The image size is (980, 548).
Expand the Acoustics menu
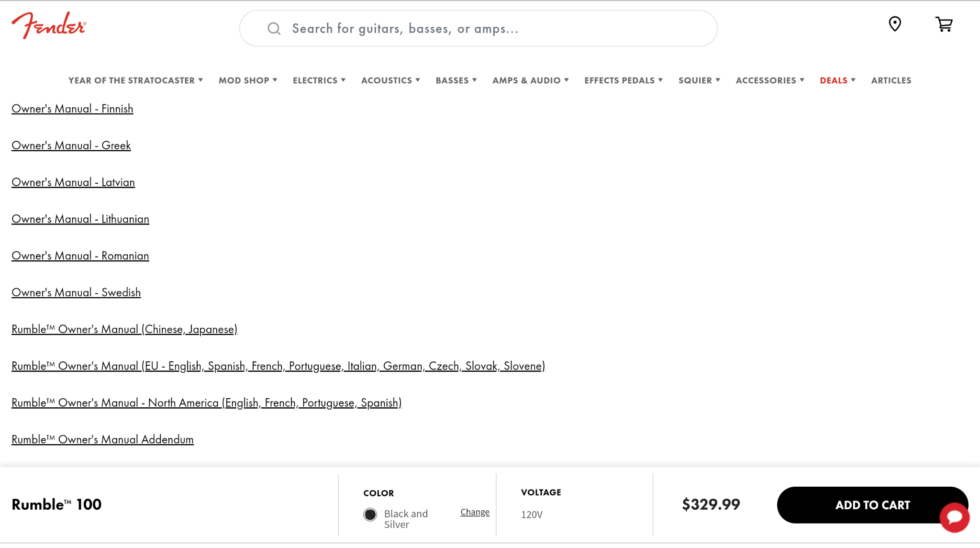point(390,80)
